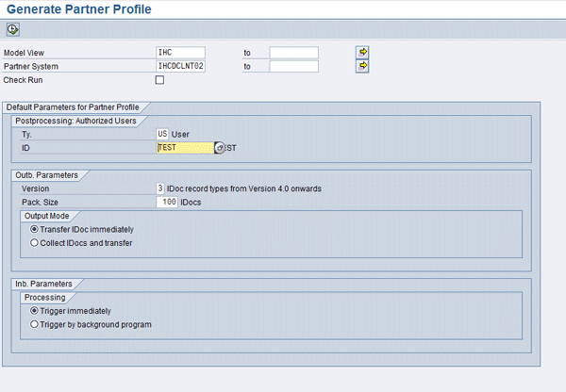This screenshot has width=566, height=392.
Task: Click the Model View 'to' field
Action: [x=293, y=53]
